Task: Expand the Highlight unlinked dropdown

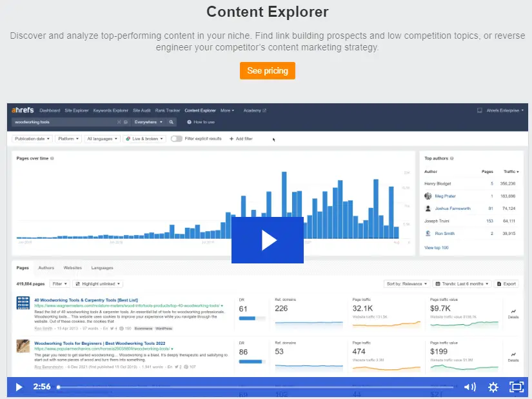Action: pyautogui.click(x=97, y=284)
